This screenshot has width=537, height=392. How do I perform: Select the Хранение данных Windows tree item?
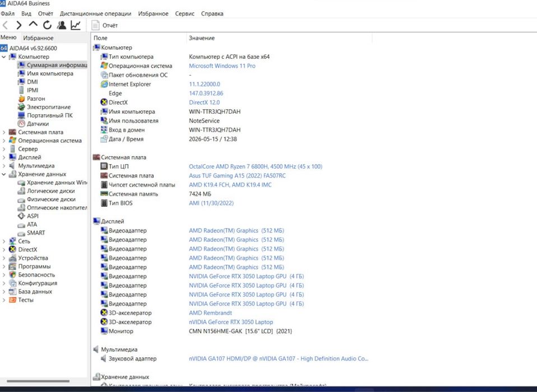click(52, 183)
